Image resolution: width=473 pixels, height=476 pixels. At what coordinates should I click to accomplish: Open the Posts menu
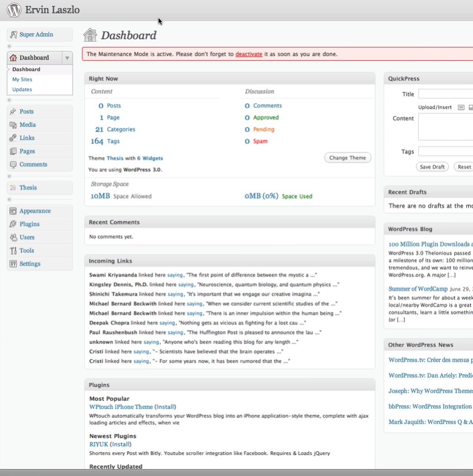(26, 111)
